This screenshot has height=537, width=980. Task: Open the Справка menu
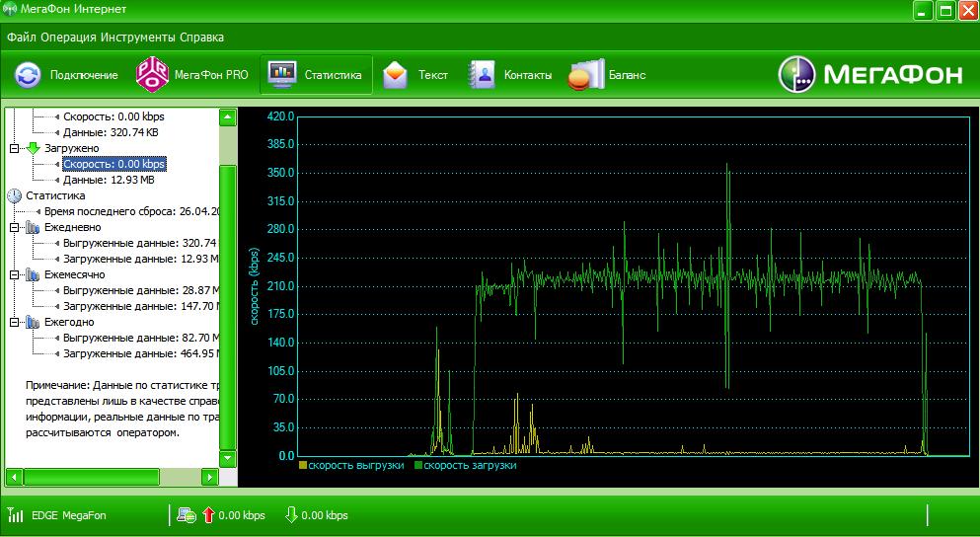coord(201,38)
